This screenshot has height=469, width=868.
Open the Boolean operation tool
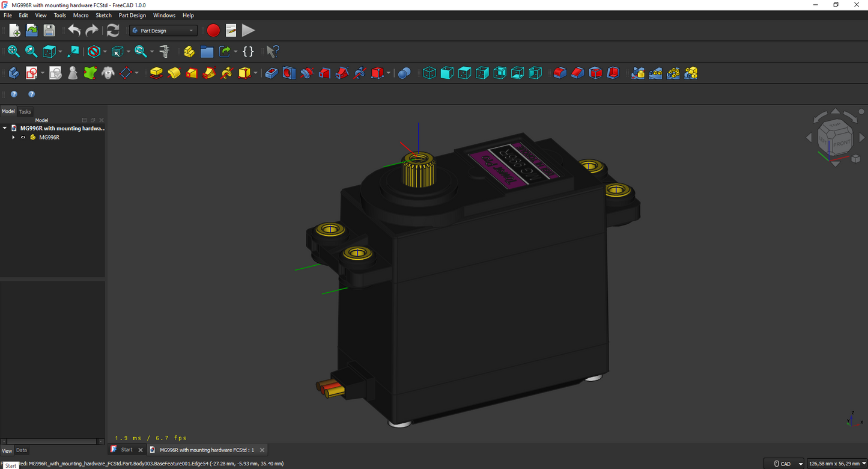[404, 73]
